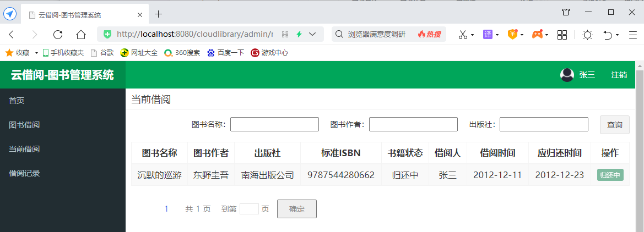Click the purple 译 translate icon
The height and width of the screenshot is (232, 644).
point(488,35)
